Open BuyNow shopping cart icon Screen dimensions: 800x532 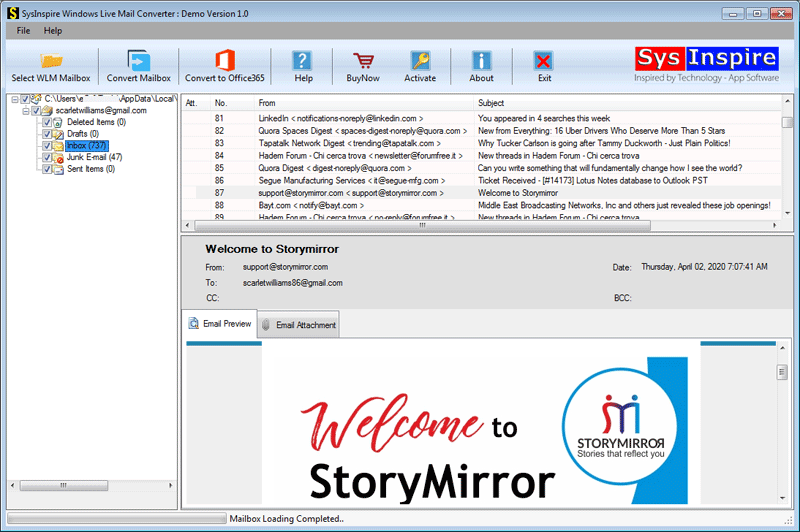[x=363, y=61]
